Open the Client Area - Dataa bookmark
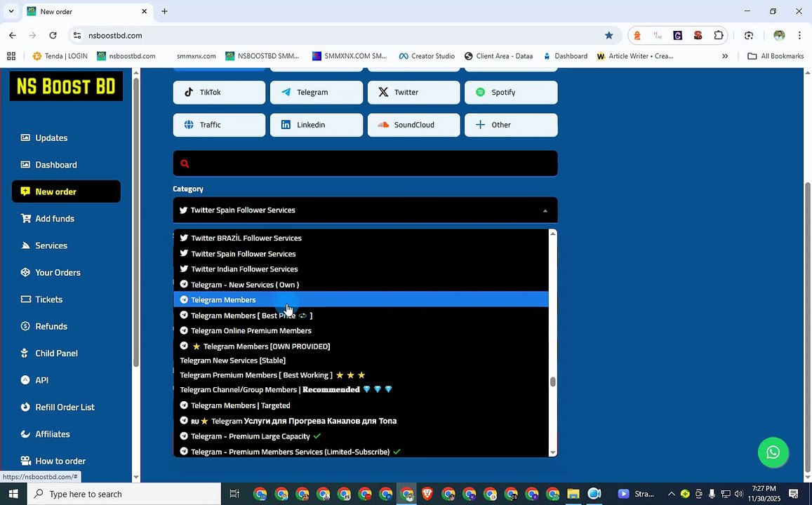Image resolution: width=812 pixels, height=505 pixels. click(498, 56)
